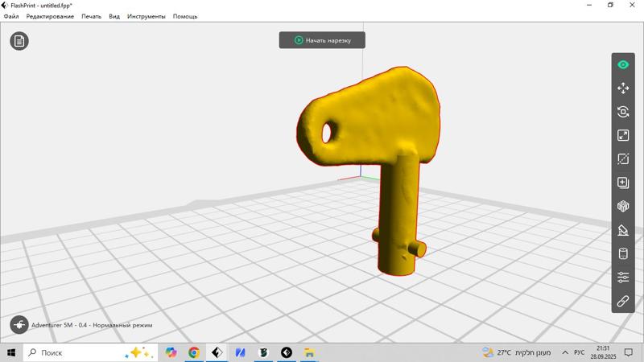Select the Cut tool

click(623, 158)
